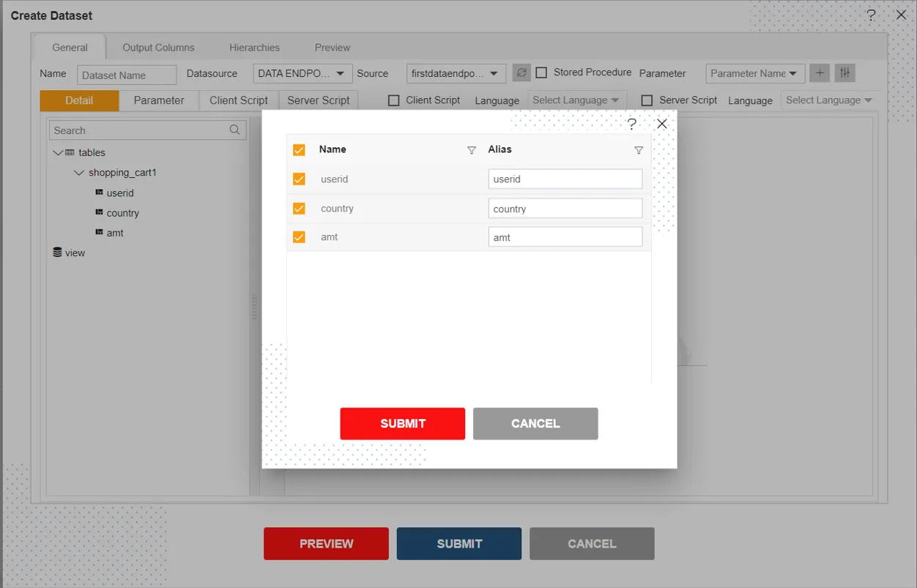The image size is (917, 588).
Task: Select the Detail sub-tab
Action: (x=79, y=100)
